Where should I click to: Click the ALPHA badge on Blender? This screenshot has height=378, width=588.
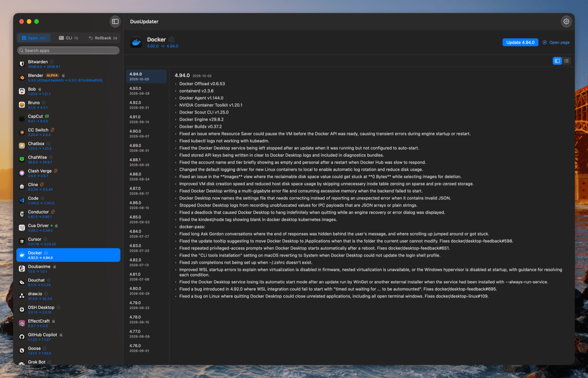(52, 75)
